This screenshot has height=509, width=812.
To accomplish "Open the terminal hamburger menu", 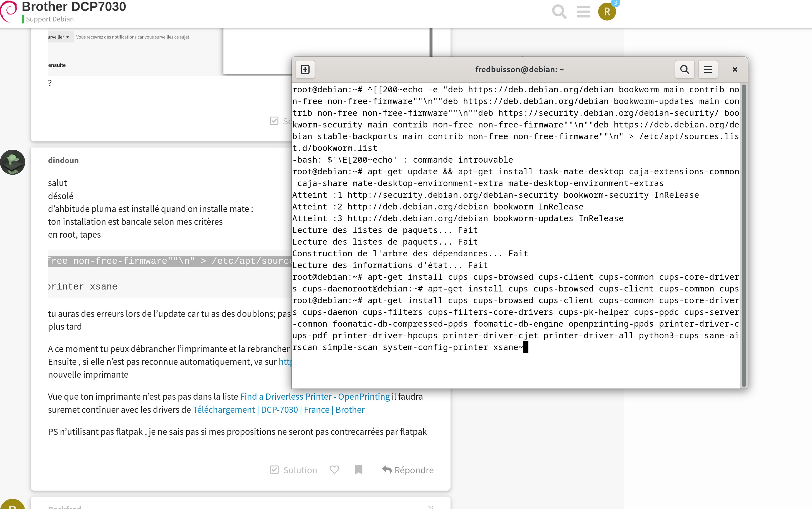I will pos(708,69).
